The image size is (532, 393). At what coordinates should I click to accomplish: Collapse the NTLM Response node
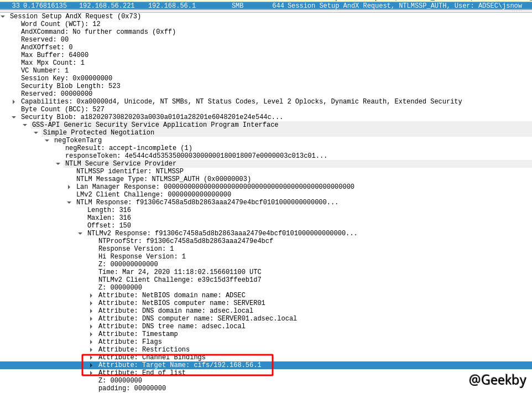point(69,203)
